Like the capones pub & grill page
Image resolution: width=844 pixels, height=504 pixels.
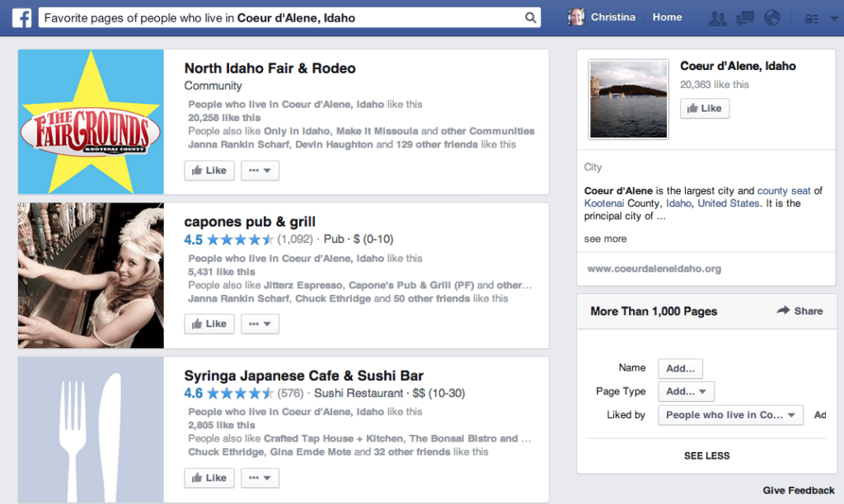coord(209,324)
